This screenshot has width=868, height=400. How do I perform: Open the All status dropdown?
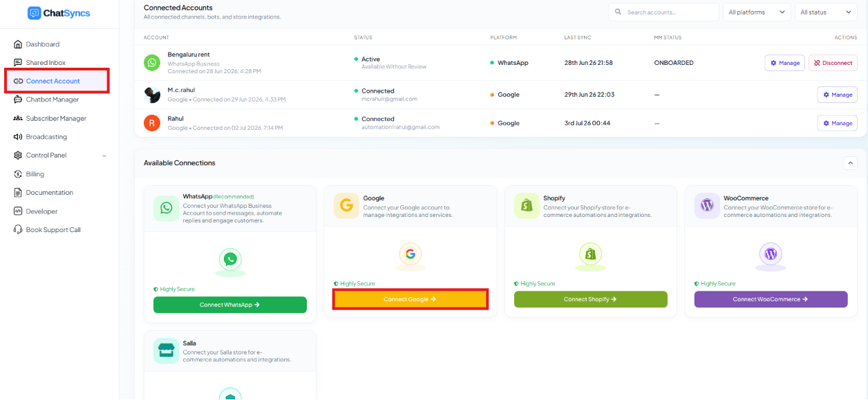pos(826,12)
